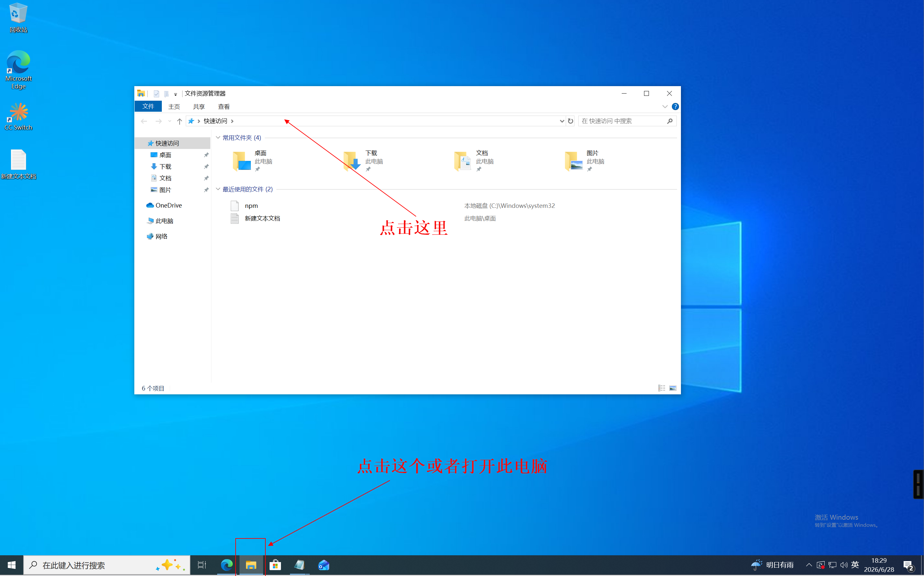Open the Customize Quick Access Toolbar dropdown
Screen dimensions: 924x576
(175, 94)
